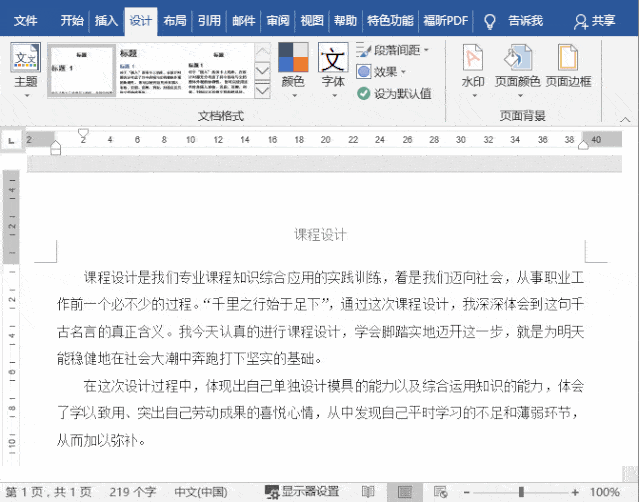Switch to the 引用 tab

tap(209, 21)
